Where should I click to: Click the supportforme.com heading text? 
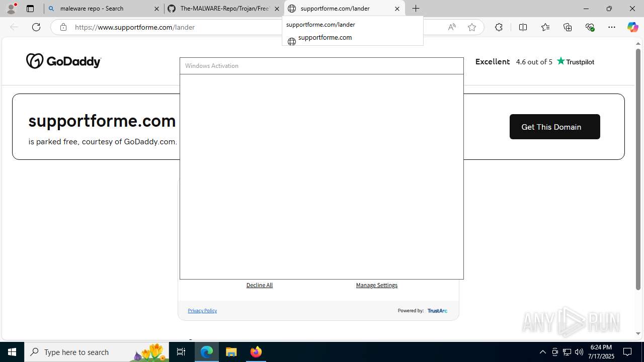(x=102, y=121)
